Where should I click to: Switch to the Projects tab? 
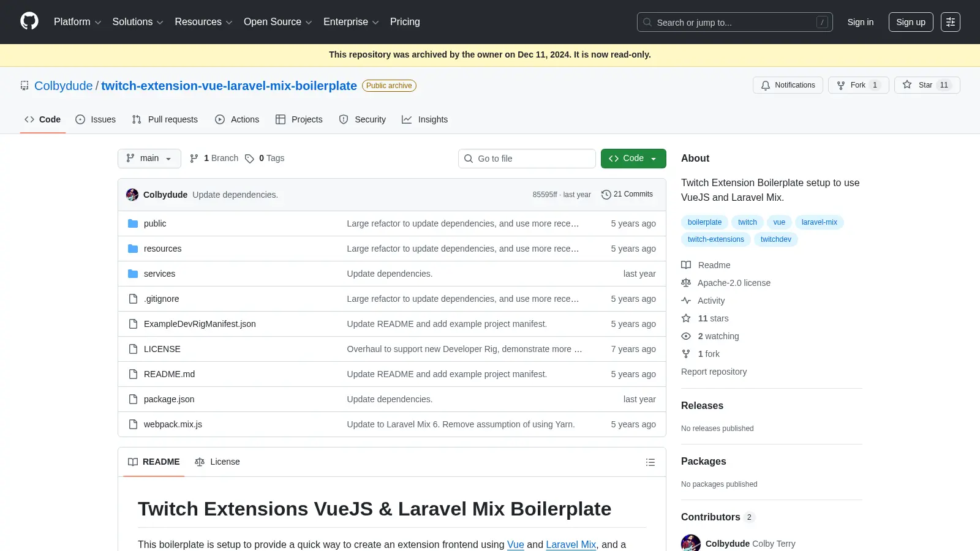click(299, 119)
